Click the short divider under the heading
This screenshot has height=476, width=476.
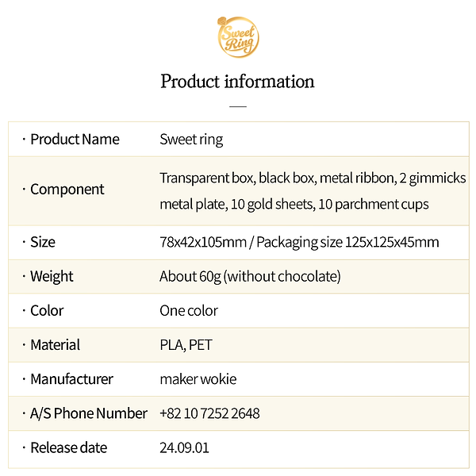tap(237, 106)
